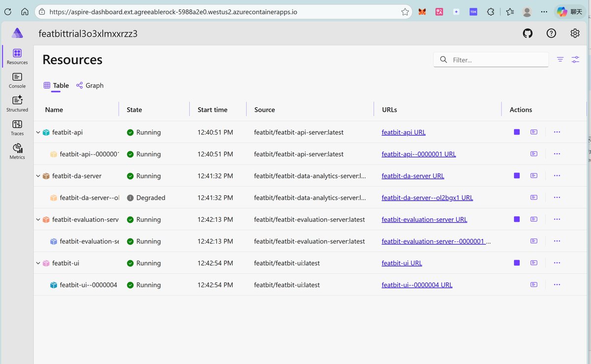The height and width of the screenshot is (364, 591).
Task: View console logs for featbit-ui
Action: 534,263
